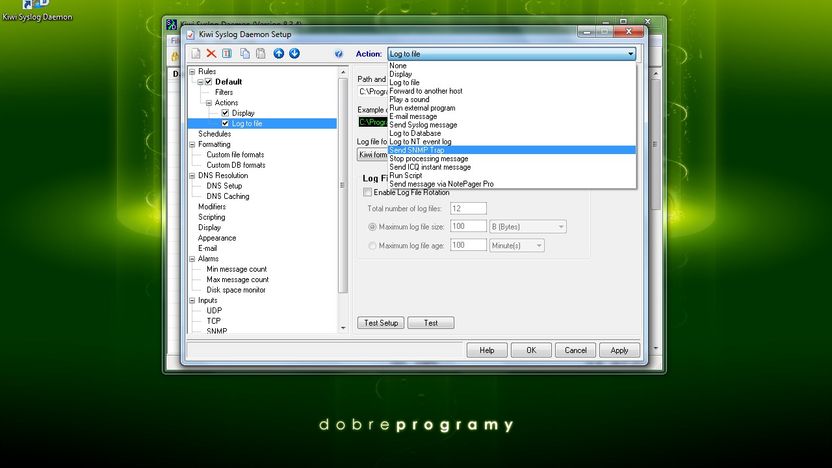Open Custom DB formats tree item
Image resolution: width=832 pixels, height=468 pixels.
coord(236,165)
